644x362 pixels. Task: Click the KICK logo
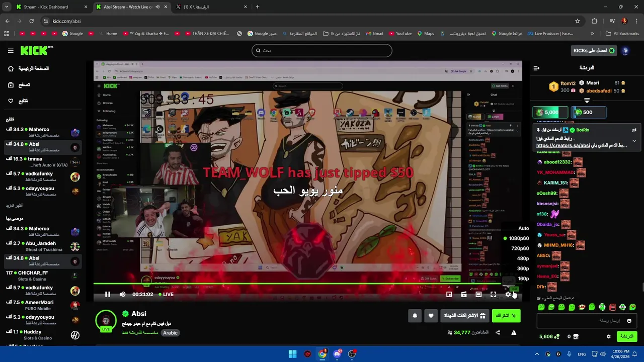click(x=37, y=50)
